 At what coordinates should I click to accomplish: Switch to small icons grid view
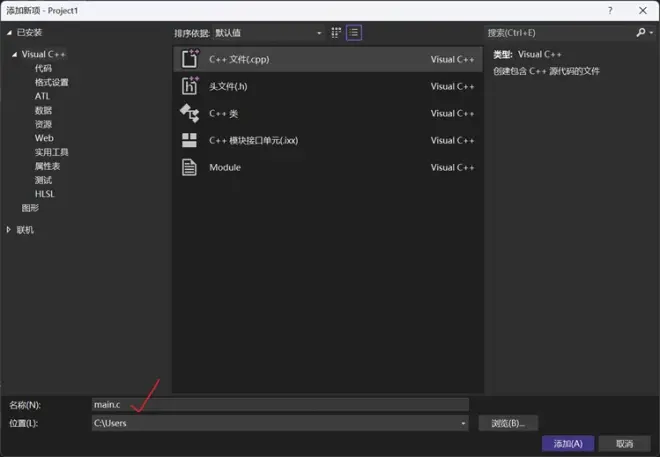pos(336,33)
